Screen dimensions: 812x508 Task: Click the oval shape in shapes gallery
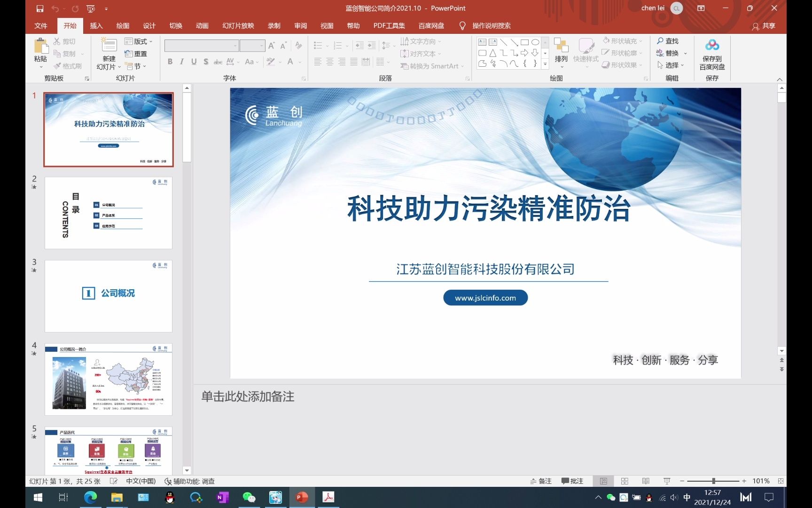coord(535,42)
